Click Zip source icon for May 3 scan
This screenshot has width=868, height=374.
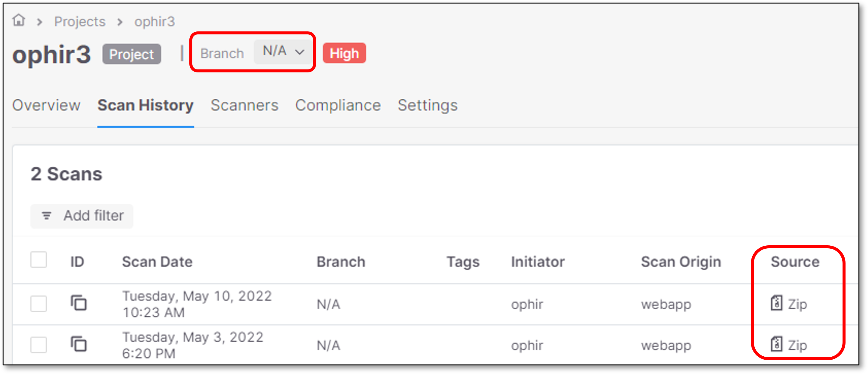pyautogui.click(x=776, y=344)
